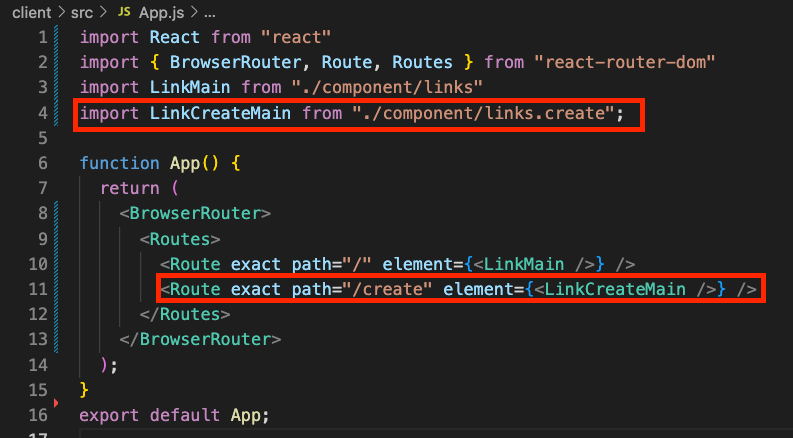Click 'export default App;' statement
The width and height of the screenshot is (793, 438).
(174, 415)
